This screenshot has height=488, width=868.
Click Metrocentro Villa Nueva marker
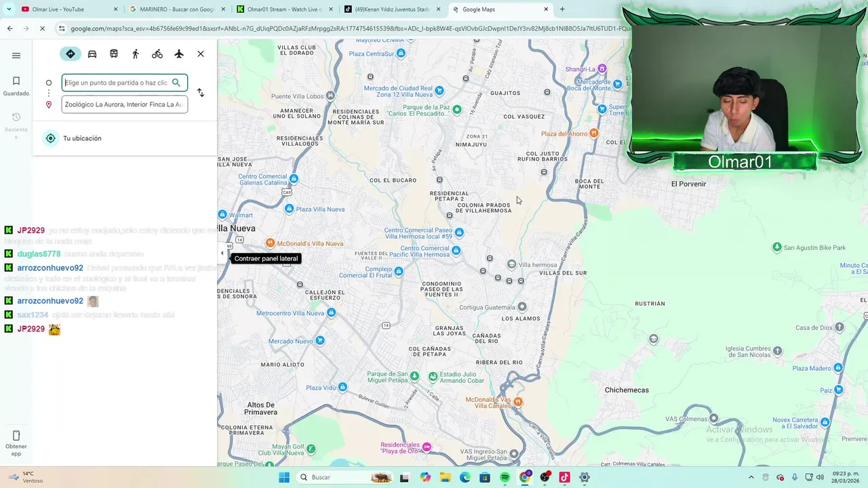(x=331, y=313)
